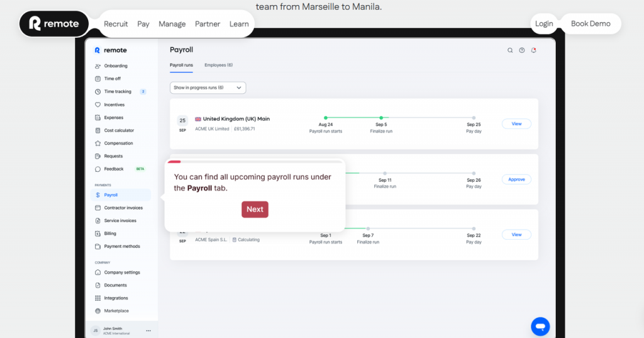This screenshot has width=644, height=338.
Task: Click the Login button
Action: [x=544, y=24]
